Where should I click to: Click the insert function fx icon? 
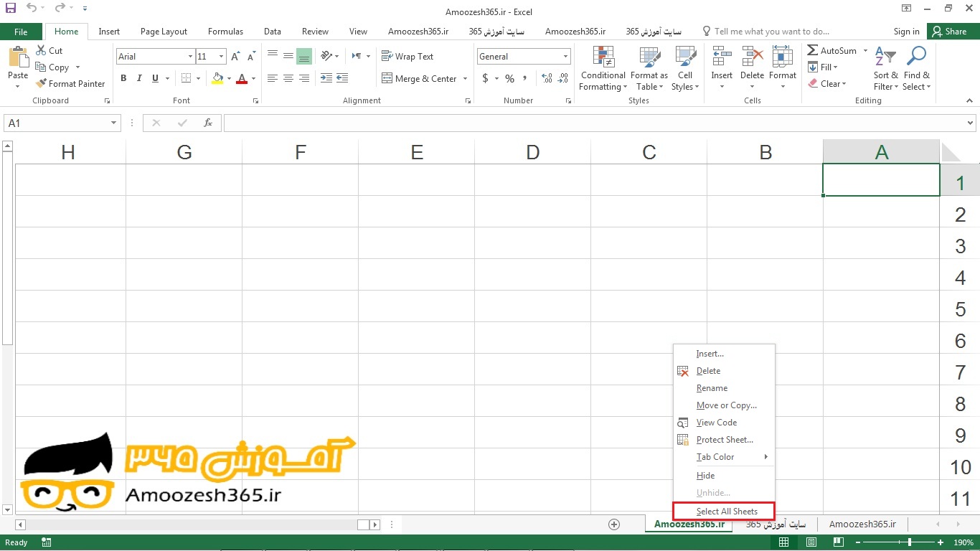[208, 123]
